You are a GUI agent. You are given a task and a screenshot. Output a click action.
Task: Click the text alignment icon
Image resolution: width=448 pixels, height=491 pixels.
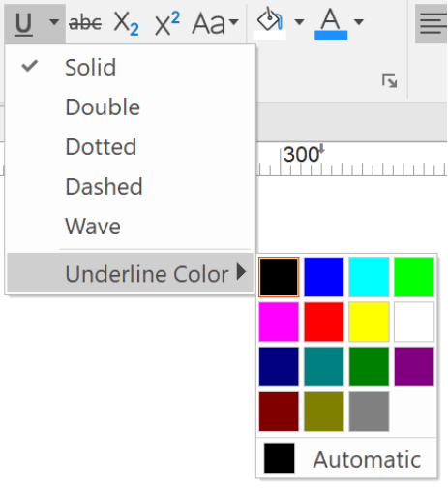pos(432,23)
